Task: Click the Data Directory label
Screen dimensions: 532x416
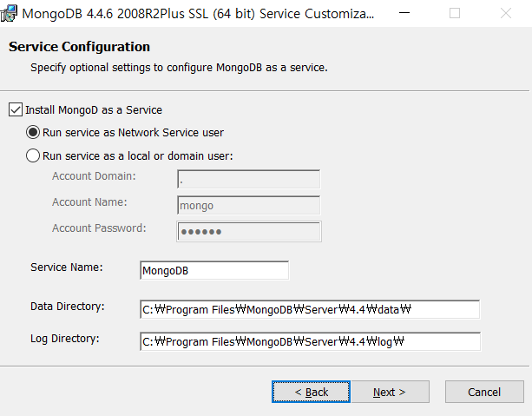Action: 68,307
